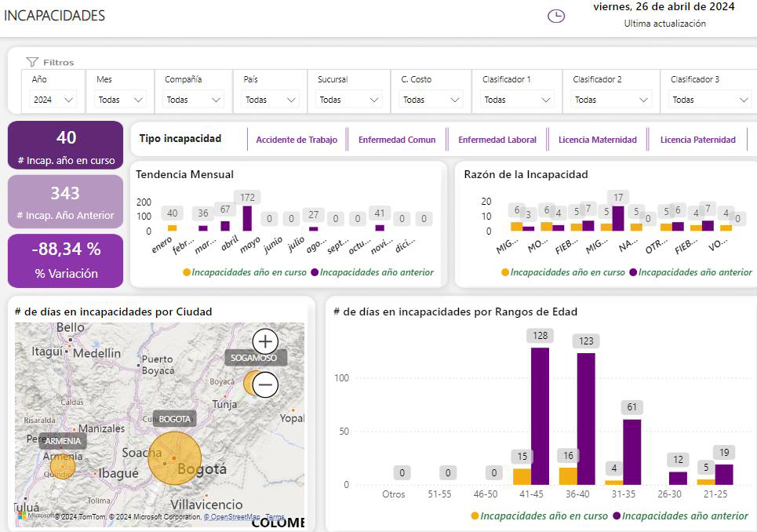Click the enero orange bar in Tendencia Mensual
Viewport: 757px width, 532px height.
[173, 228]
